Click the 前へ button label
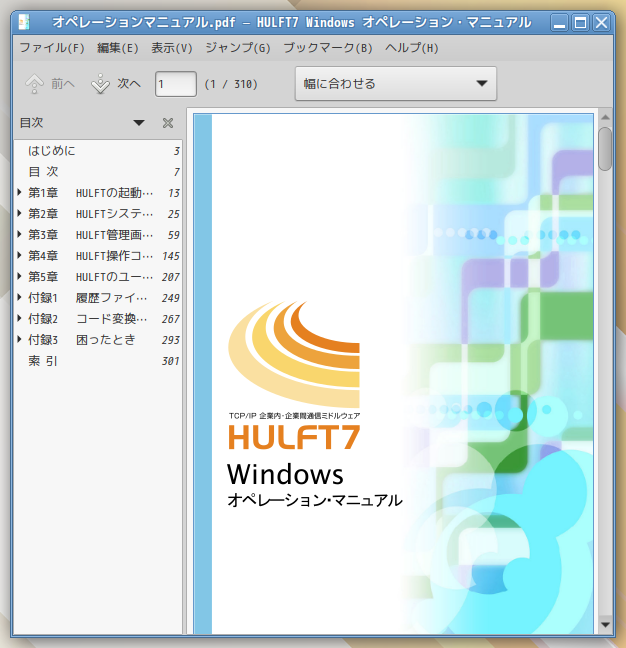This screenshot has width=626, height=648. 63,84
